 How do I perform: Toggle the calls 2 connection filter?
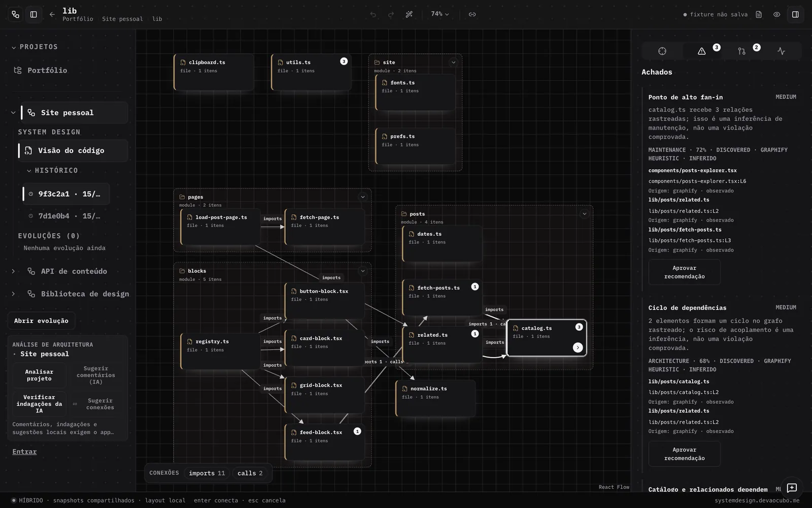click(250, 473)
